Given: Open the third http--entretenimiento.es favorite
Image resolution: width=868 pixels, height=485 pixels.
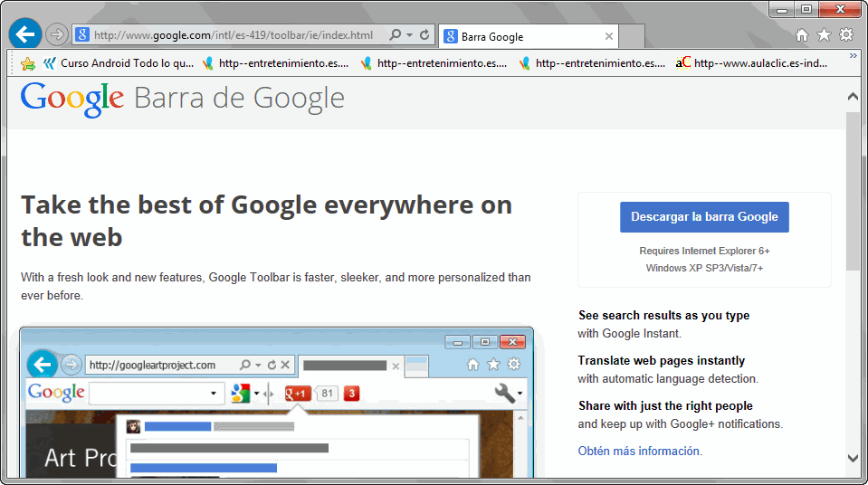Looking at the screenshot, I should 592,63.
